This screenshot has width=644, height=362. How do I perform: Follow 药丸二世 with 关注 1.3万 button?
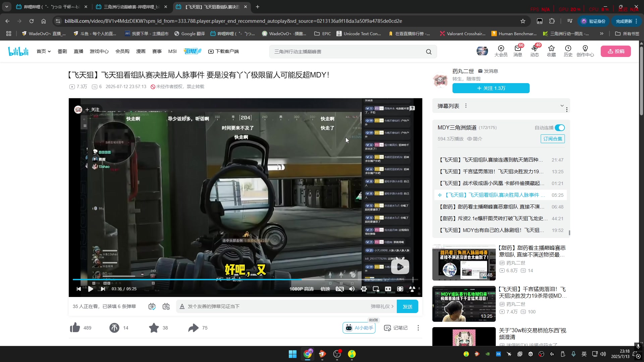491,88
